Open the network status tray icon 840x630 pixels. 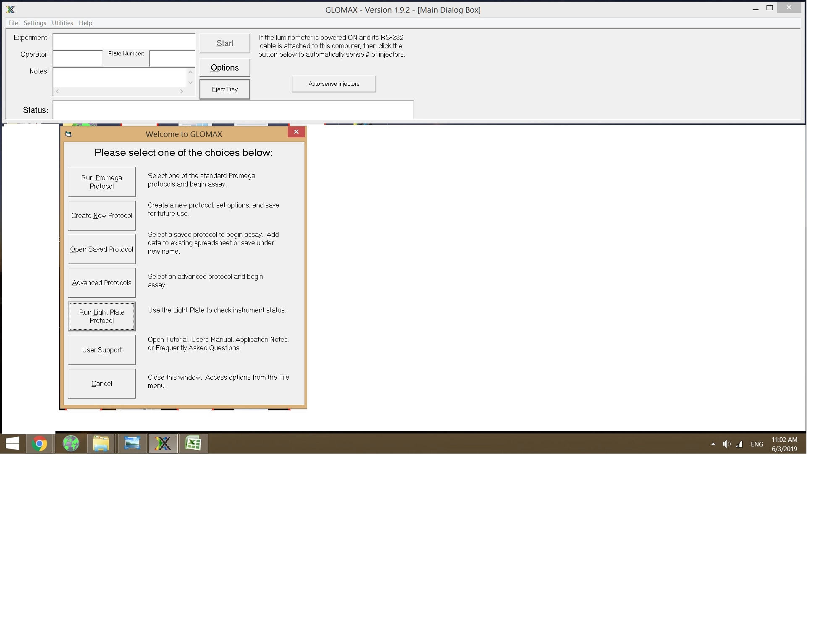tap(739, 444)
